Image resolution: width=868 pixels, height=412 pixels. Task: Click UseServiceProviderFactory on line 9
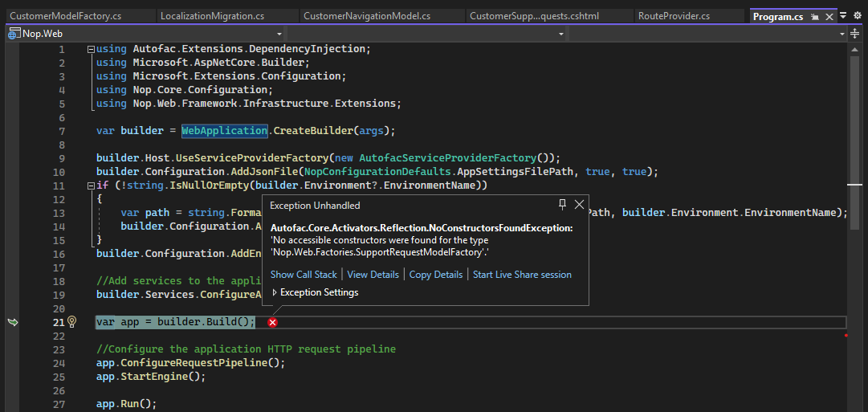[x=252, y=158]
